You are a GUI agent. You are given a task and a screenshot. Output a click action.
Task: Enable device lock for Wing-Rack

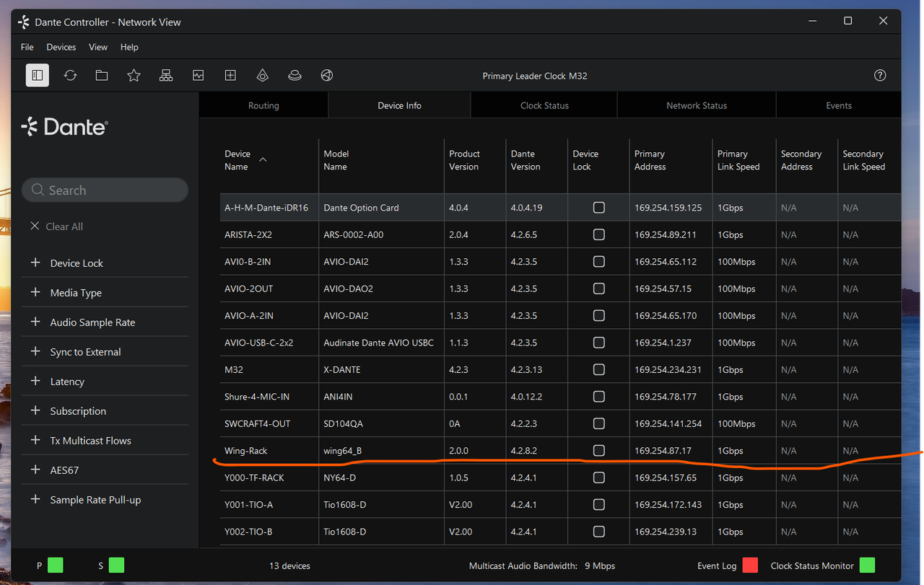click(x=598, y=451)
